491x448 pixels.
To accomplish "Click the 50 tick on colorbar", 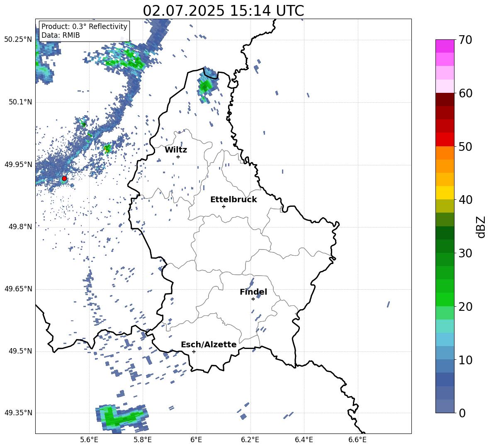I will click(x=465, y=146).
